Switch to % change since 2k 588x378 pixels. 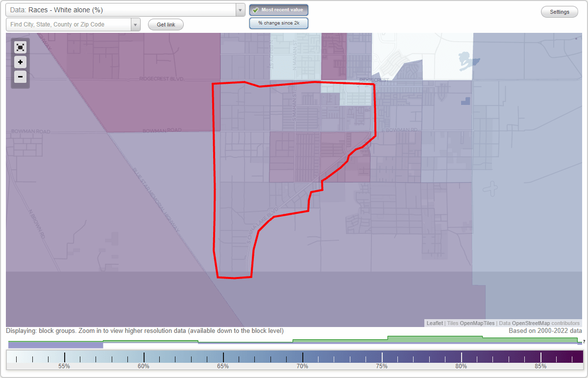(x=279, y=23)
